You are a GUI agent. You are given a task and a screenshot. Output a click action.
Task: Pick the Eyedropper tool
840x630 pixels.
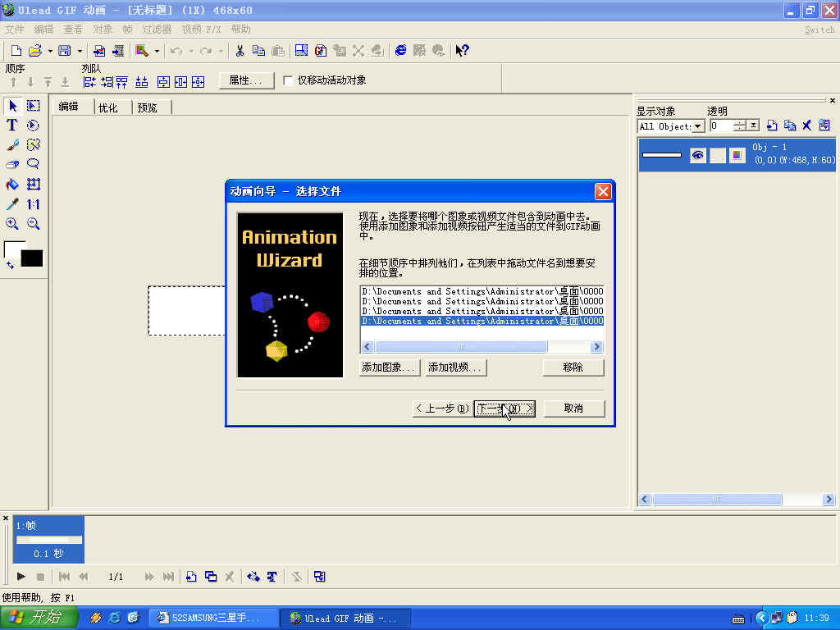tap(12, 202)
